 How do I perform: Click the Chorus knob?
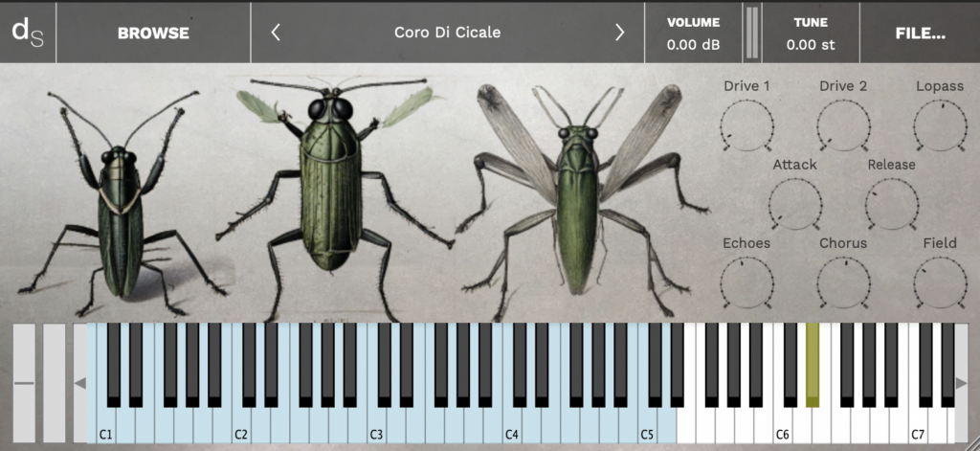[x=843, y=282]
